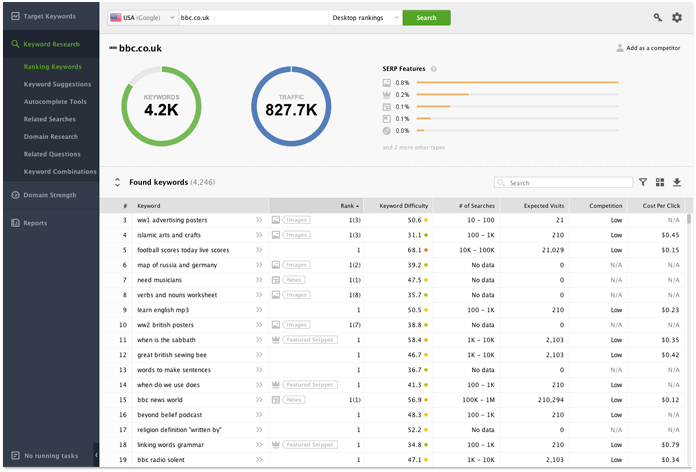Screen dimensions: 696x472
Task: Click the SERP Features help question mark
Action: [x=433, y=68]
